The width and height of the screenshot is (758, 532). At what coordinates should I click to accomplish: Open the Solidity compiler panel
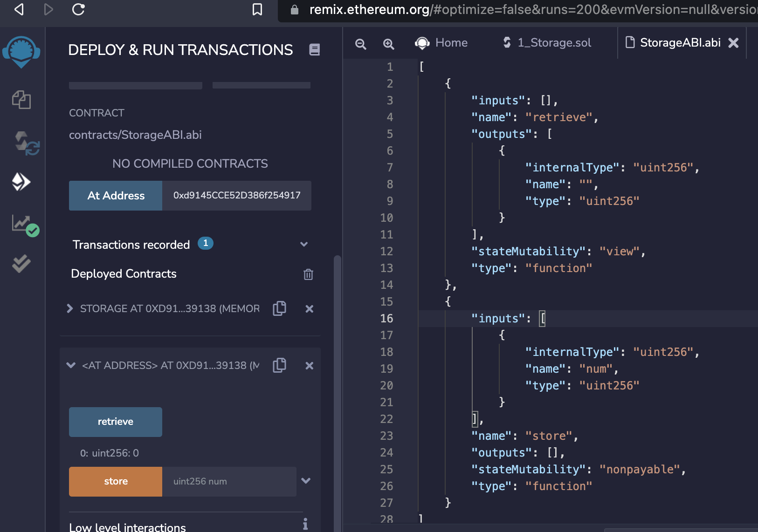click(x=22, y=143)
